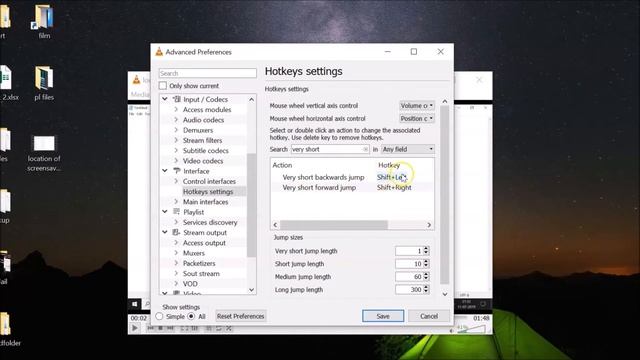Select Demuxers tree item
Viewport: 640px width, 360px height.
198,130
